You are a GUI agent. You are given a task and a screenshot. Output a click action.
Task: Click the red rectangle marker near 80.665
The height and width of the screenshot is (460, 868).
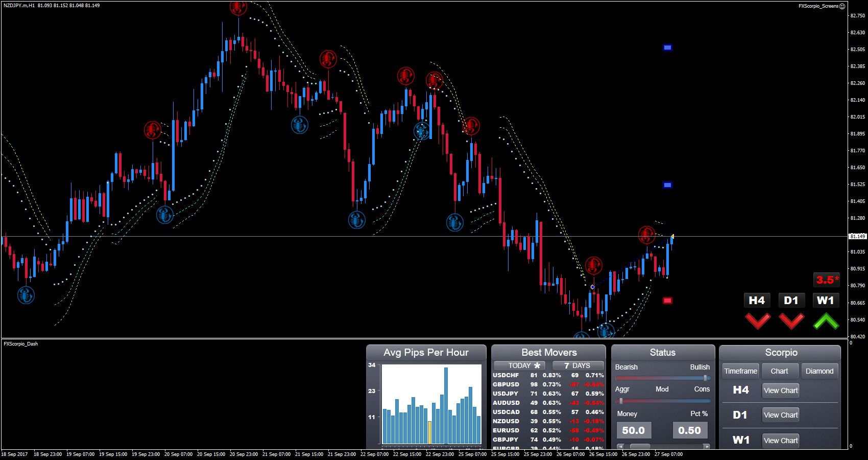pos(667,301)
